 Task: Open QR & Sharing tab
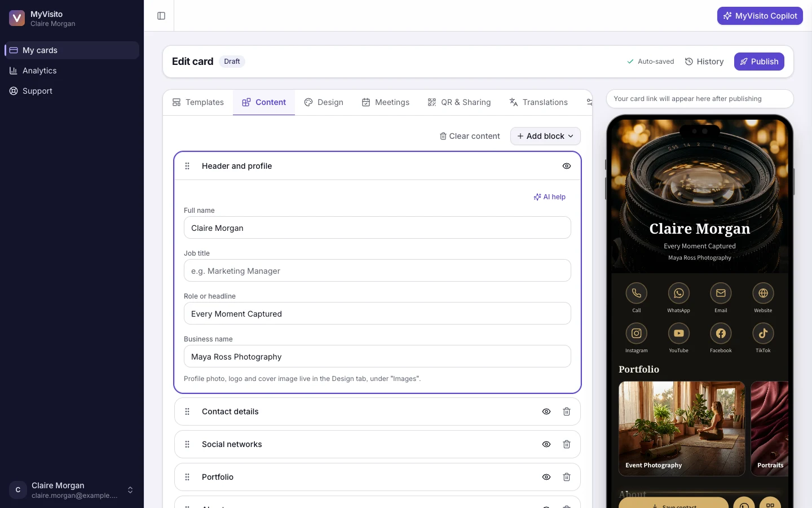click(x=459, y=102)
